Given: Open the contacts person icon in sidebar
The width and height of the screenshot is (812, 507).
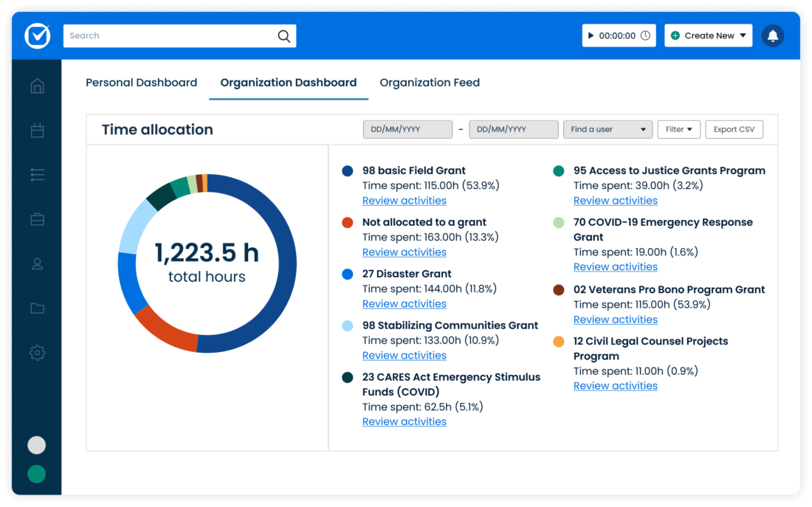Looking at the screenshot, I should coord(37,263).
